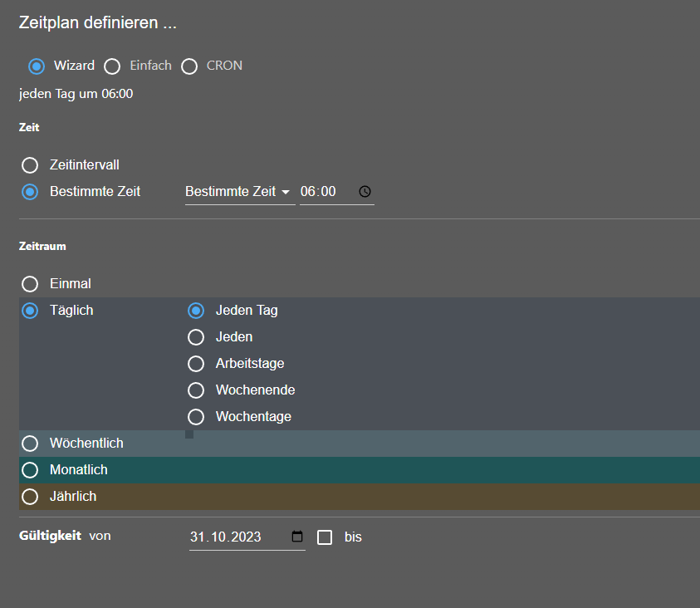Choose the Täglich period

coord(30,311)
